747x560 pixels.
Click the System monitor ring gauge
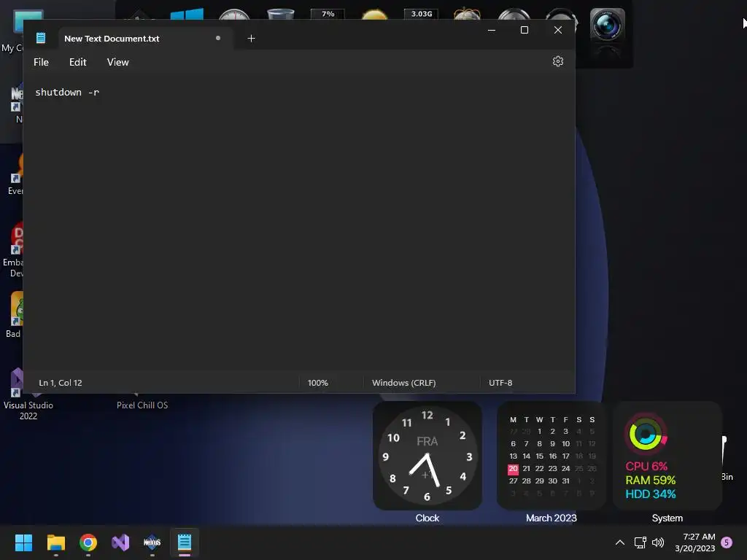[x=646, y=434]
